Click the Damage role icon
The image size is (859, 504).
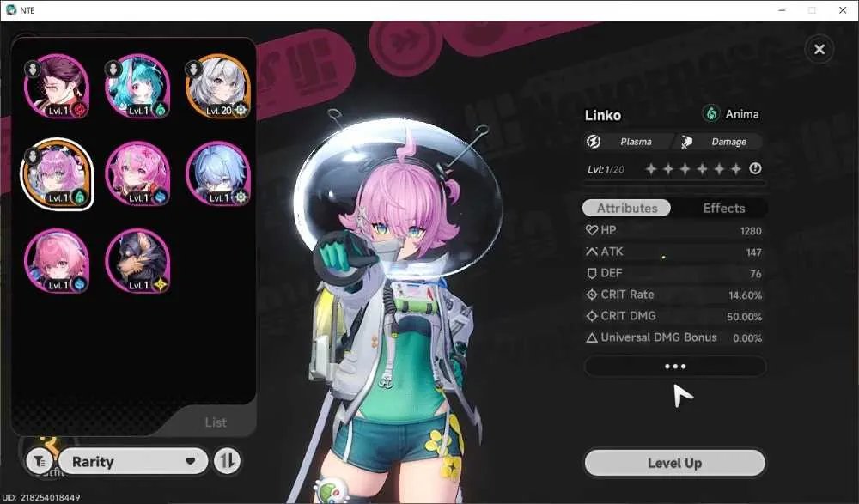tap(686, 142)
